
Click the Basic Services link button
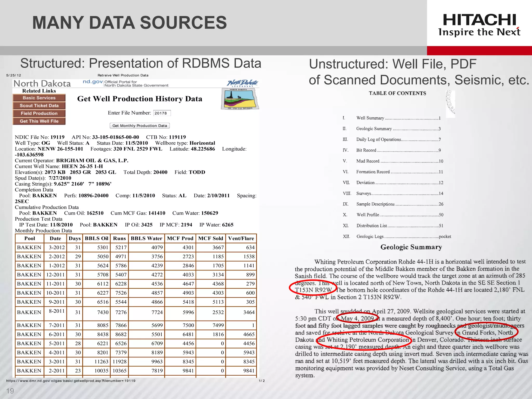[39, 98]
